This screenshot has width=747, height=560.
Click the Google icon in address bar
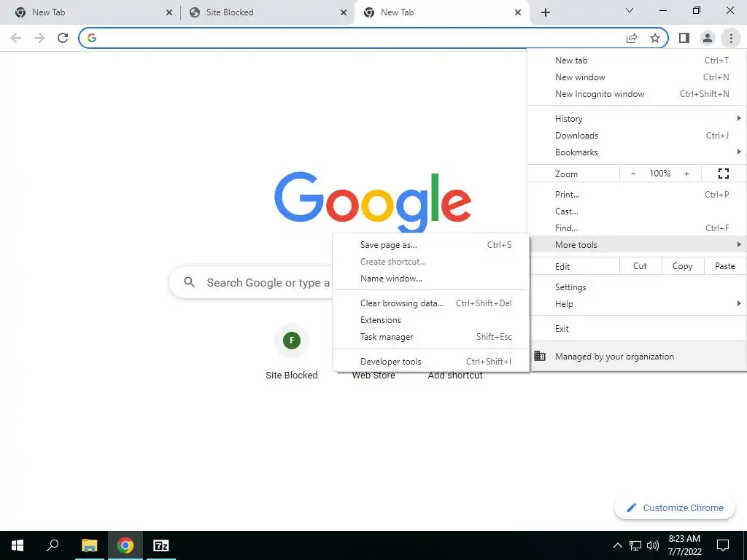92,38
